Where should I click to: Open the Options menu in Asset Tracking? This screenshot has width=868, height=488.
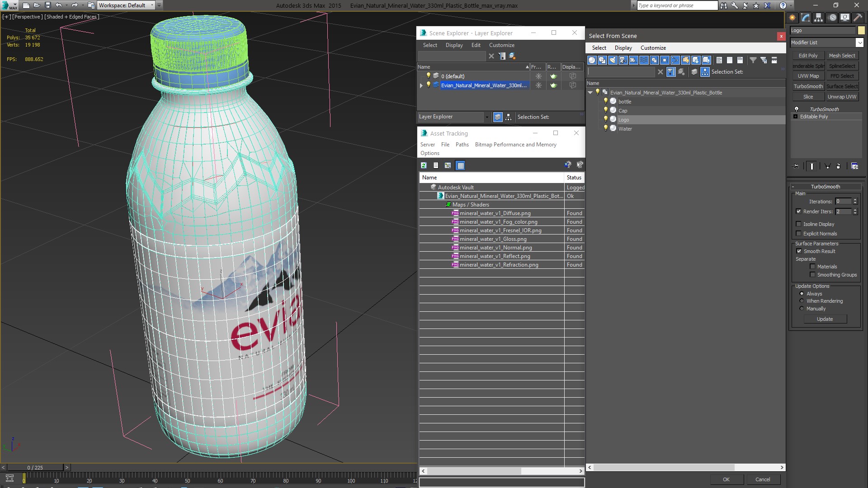[x=429, y=153]
